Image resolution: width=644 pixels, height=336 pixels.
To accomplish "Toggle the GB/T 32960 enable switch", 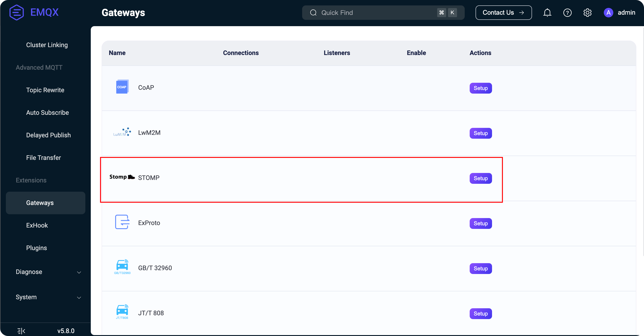I will coord(416,268).
